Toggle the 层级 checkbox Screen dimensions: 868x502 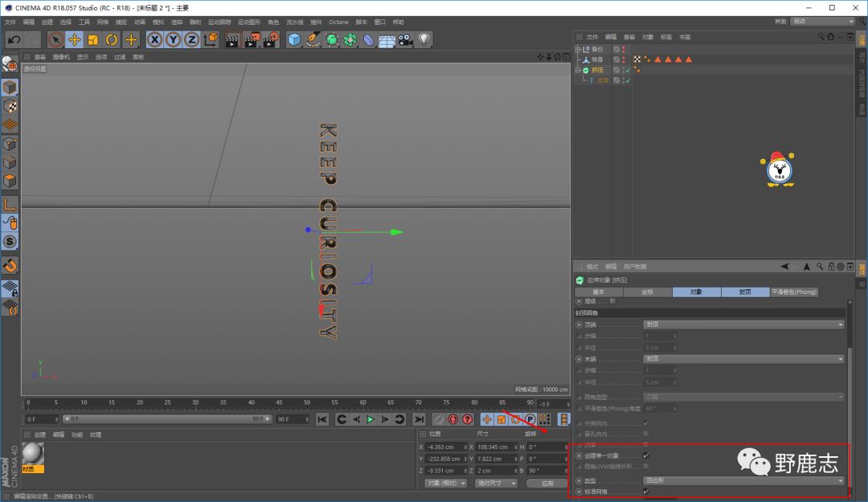[612, 301]
